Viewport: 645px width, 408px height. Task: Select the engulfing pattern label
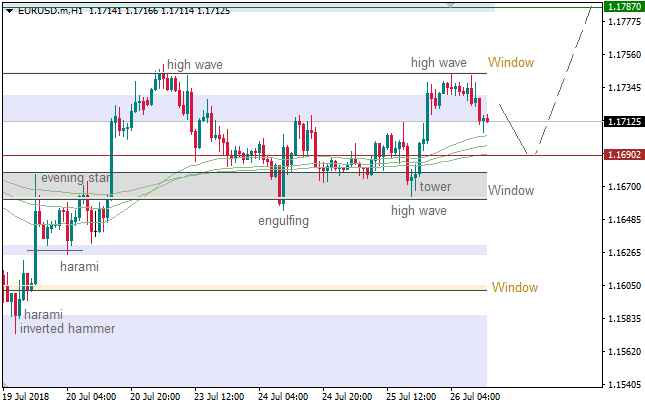[x=283, y=220]
